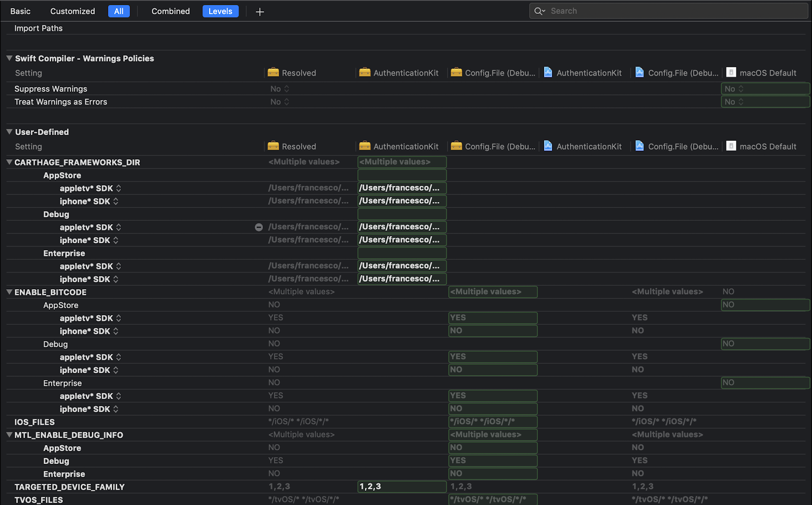This screenshot has height=505, width=812.
Task: Switch to the Basic tab
Action: pyautogui.click(x=20, y=11)
